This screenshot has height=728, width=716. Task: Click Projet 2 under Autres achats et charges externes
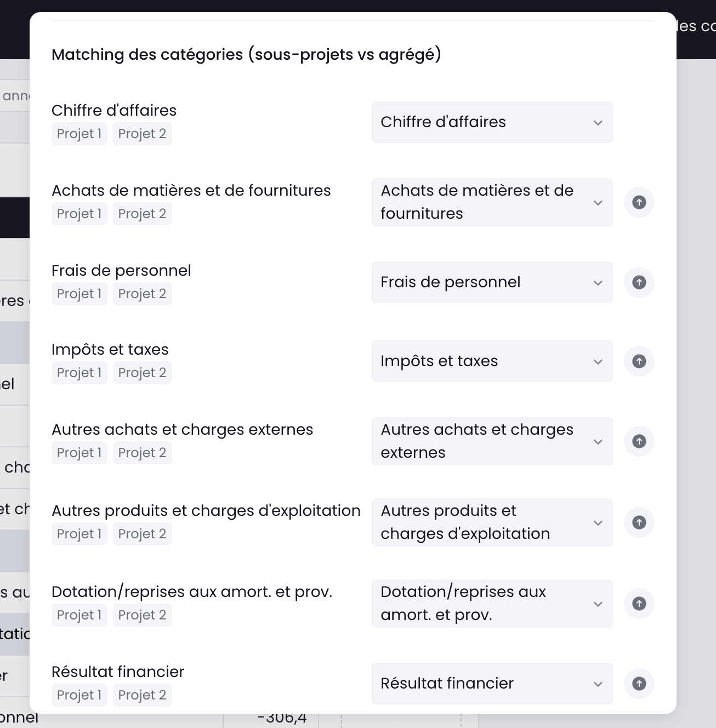(x=143, y=453)
